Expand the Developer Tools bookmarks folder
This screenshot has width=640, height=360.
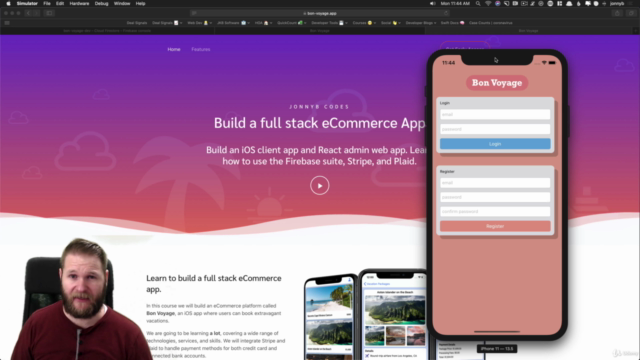[x=329, y=23]
